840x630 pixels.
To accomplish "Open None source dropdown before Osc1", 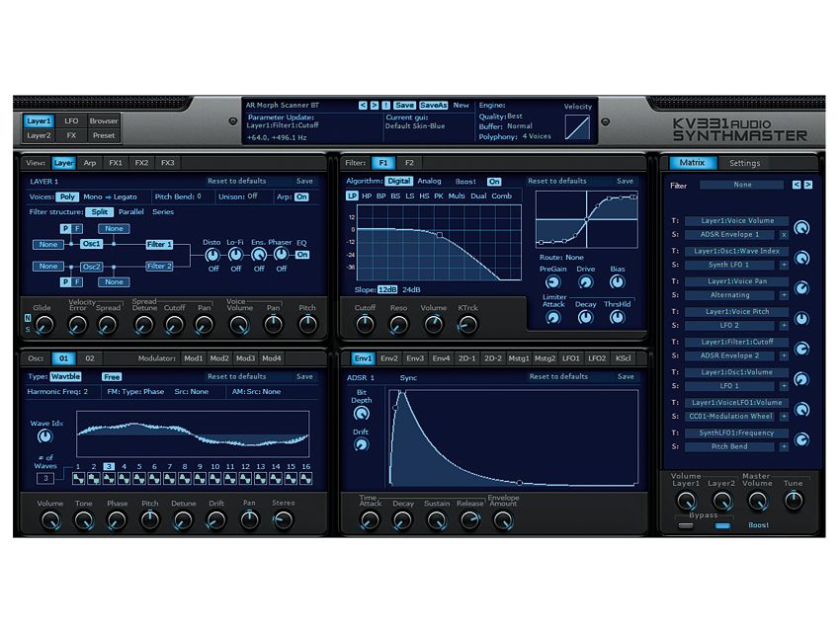I will (x=48, y=245).
